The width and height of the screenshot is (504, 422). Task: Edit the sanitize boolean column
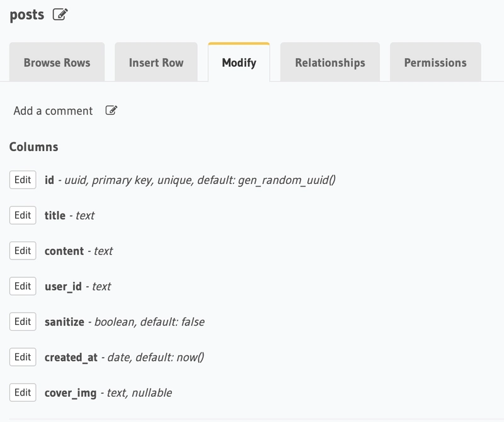coord(23,321)
